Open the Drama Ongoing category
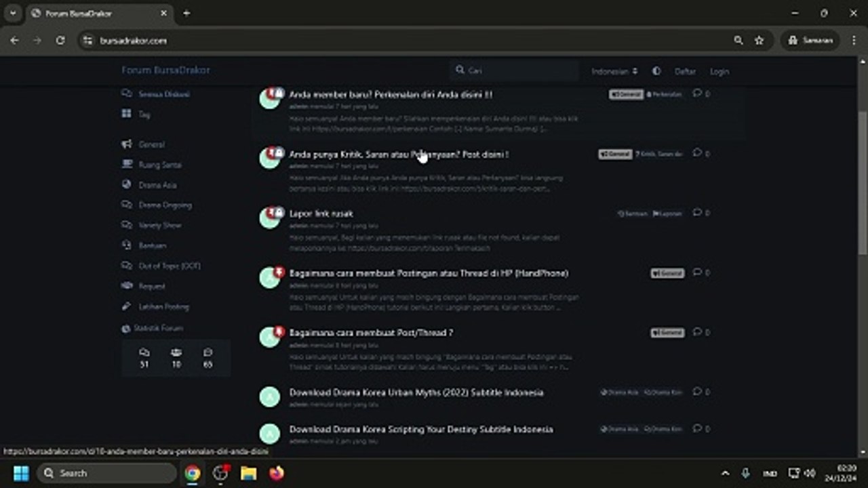The height and width of the screenshot is (488, 868). click(165, 205)
